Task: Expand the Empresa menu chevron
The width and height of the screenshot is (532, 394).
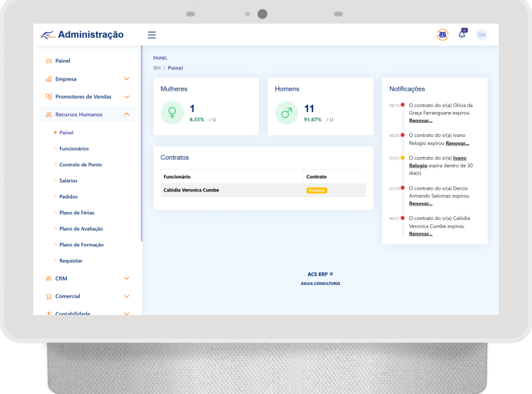Action: (126, 79)
